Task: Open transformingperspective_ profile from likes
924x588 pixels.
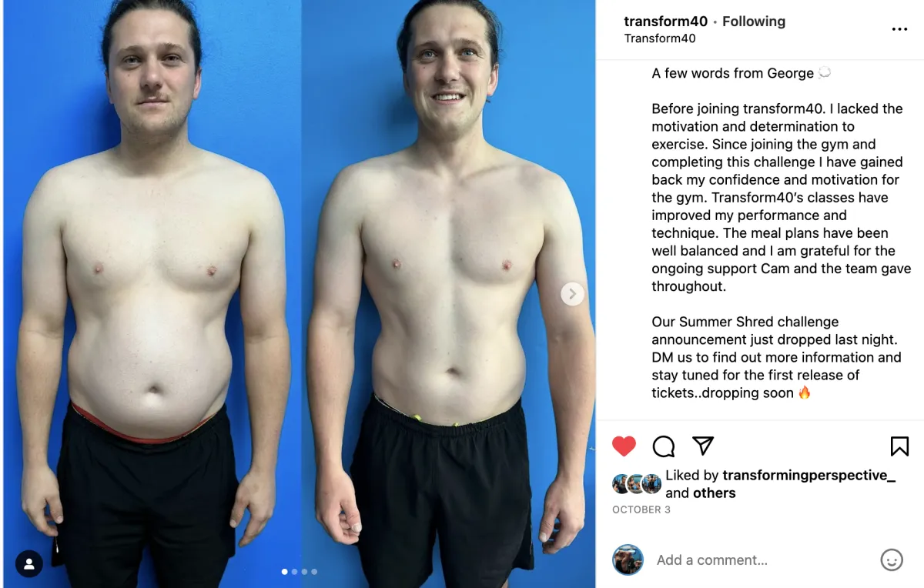Action: 809,476
